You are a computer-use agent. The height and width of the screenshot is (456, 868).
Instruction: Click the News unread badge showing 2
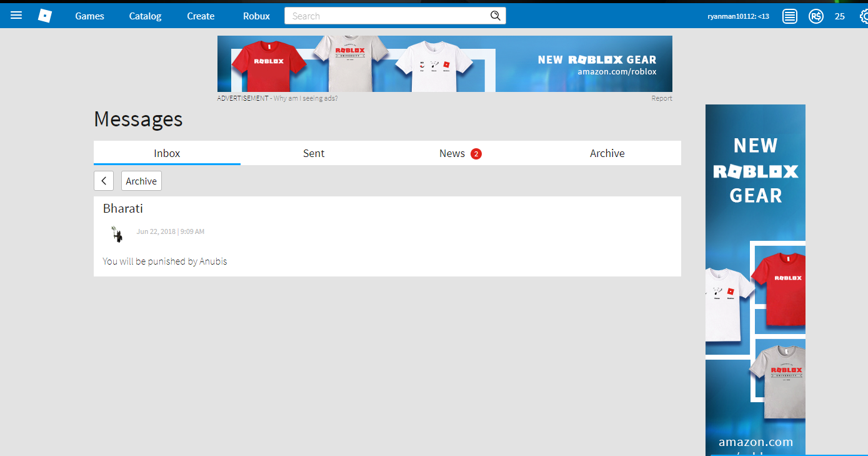tap(476, 154)
